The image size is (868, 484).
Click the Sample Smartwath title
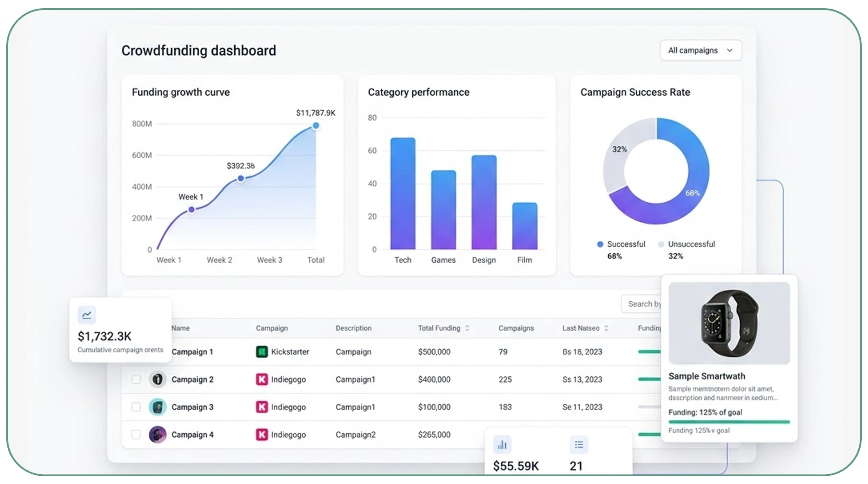(707, 376)
